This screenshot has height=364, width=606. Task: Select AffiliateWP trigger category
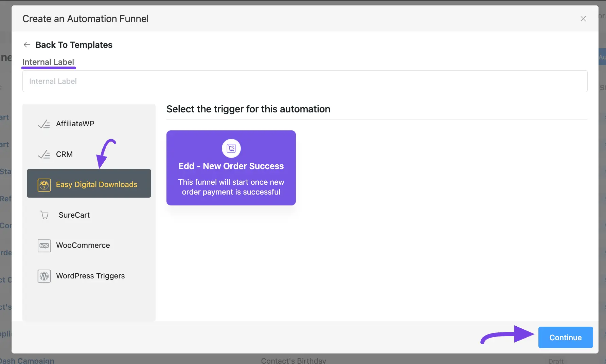(x=89, y=124)
